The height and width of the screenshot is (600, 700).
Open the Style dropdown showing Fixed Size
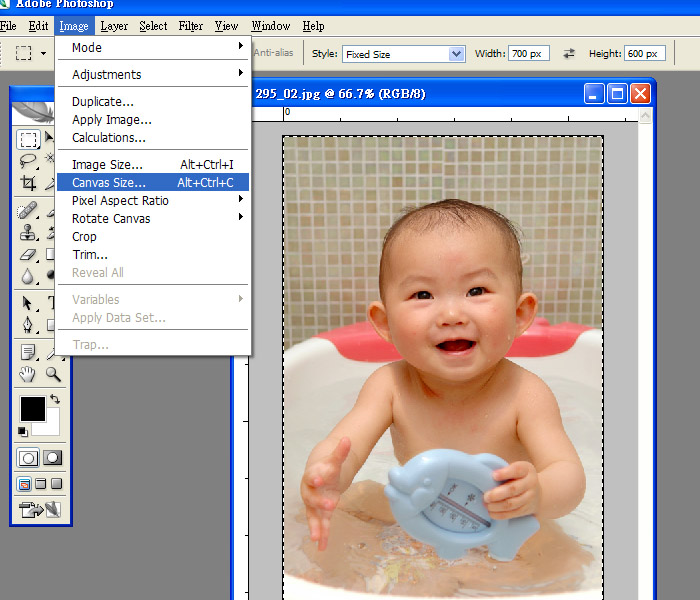(403, 54)
